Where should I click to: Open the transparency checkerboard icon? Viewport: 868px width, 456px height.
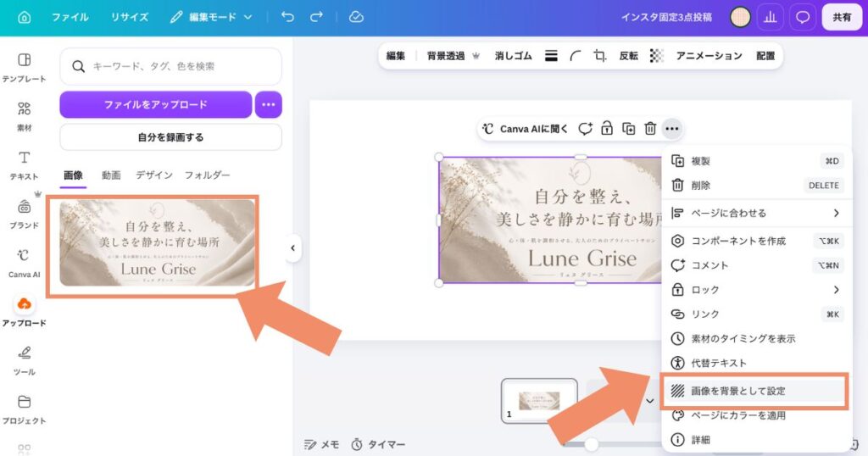point(657,56)
